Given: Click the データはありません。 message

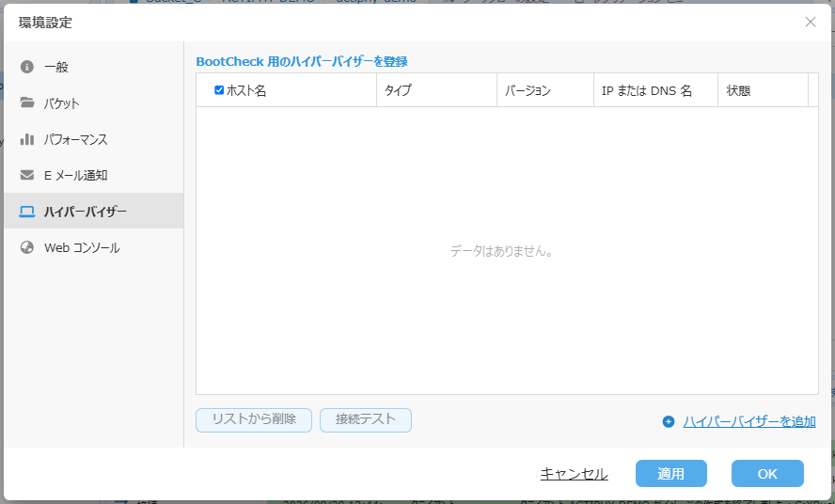Looking at the screenshot, I should point(501,251).
